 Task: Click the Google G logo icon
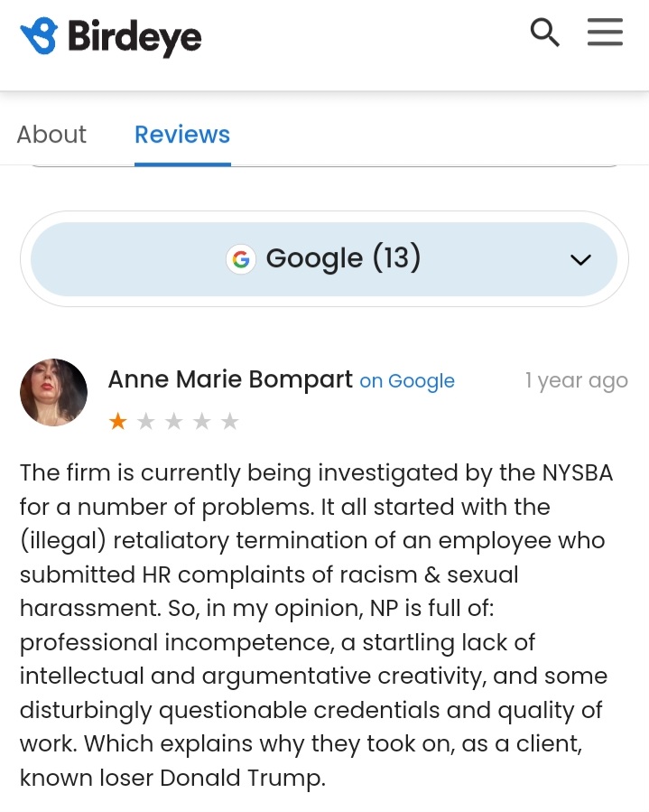(x=241, y=258)
